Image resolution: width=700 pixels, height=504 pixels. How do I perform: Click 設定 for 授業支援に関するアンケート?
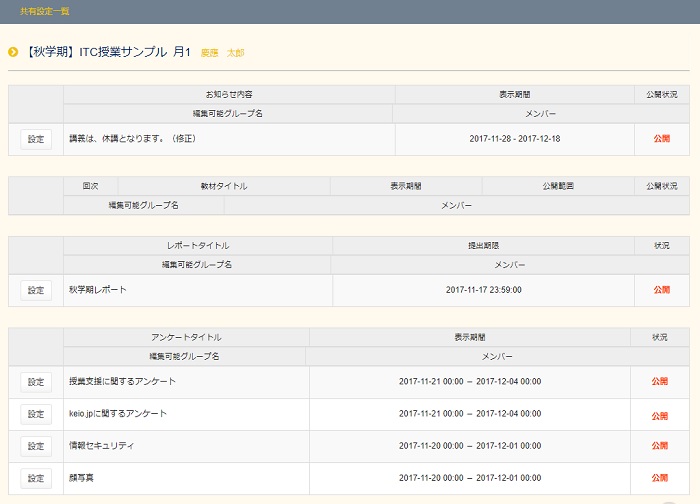(x=36, y=382)
